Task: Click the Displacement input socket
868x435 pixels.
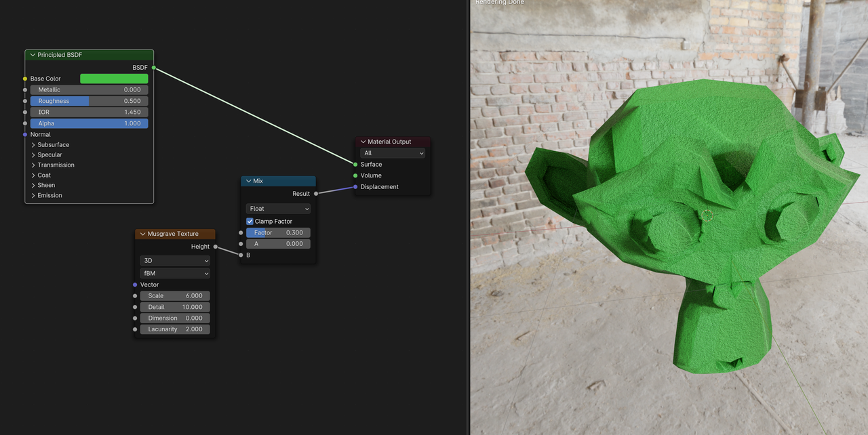Action: pos(355,187)
